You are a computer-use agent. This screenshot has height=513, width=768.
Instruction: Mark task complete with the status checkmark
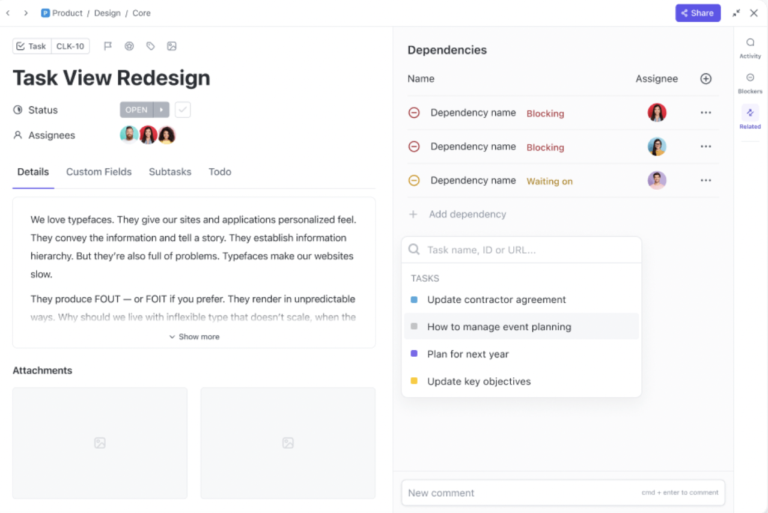183,110
